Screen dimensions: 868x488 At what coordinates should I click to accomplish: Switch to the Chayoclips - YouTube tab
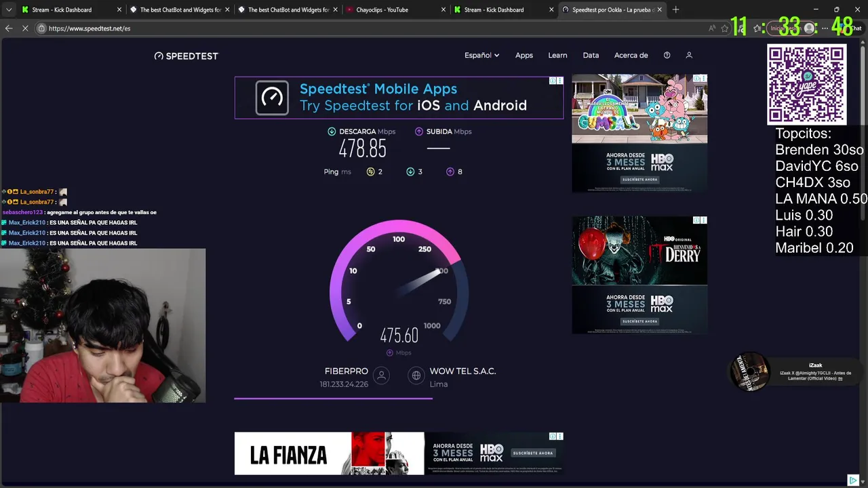395,10
